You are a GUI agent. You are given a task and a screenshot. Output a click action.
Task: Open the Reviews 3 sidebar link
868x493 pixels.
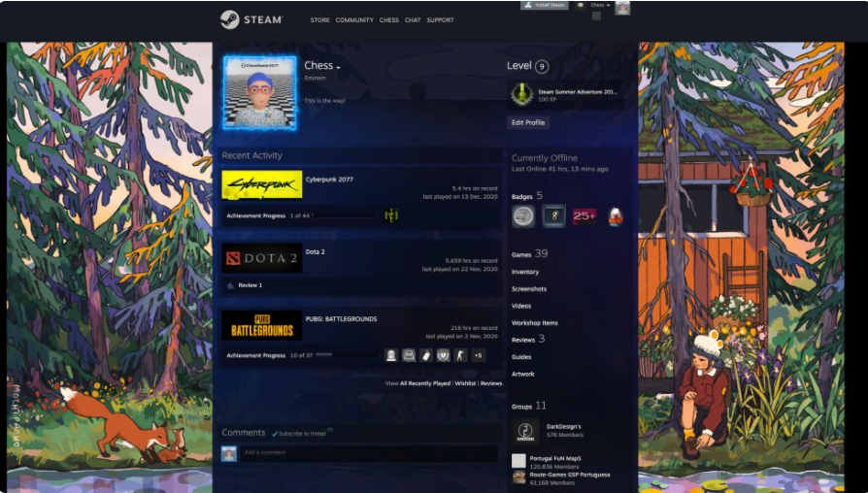(x=527, y=339)
